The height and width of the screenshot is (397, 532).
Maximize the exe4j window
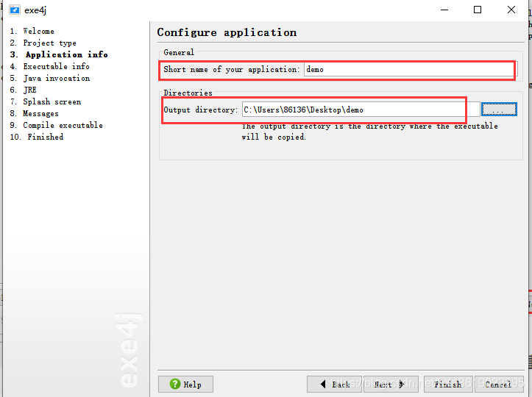[x=478, y=10]
